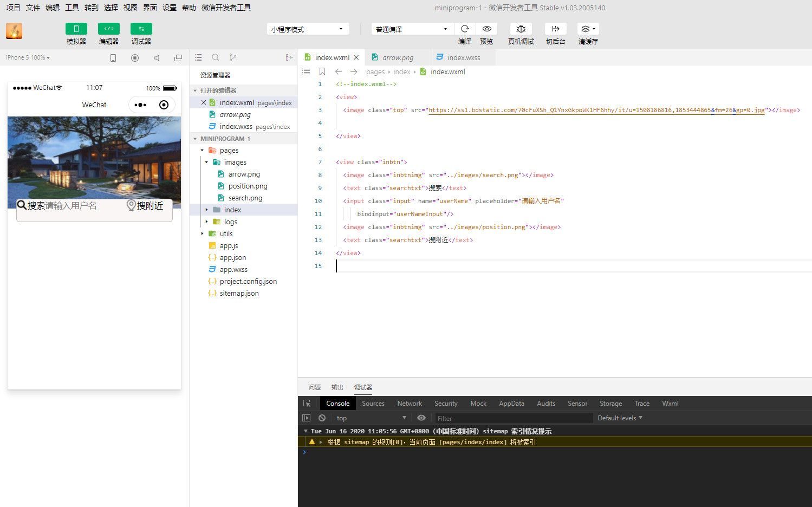Viewport: 812px width, 507px height.
Task: Click the simulator record icon
Action: click(x=135, y=58)
